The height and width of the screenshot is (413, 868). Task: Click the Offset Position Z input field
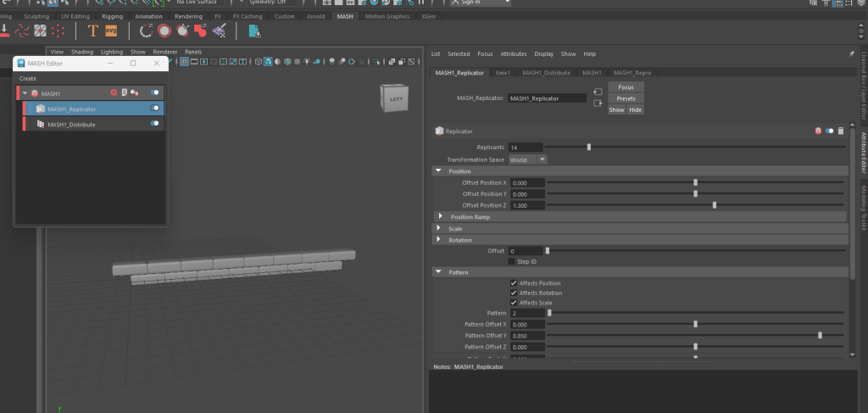point(526,205)
